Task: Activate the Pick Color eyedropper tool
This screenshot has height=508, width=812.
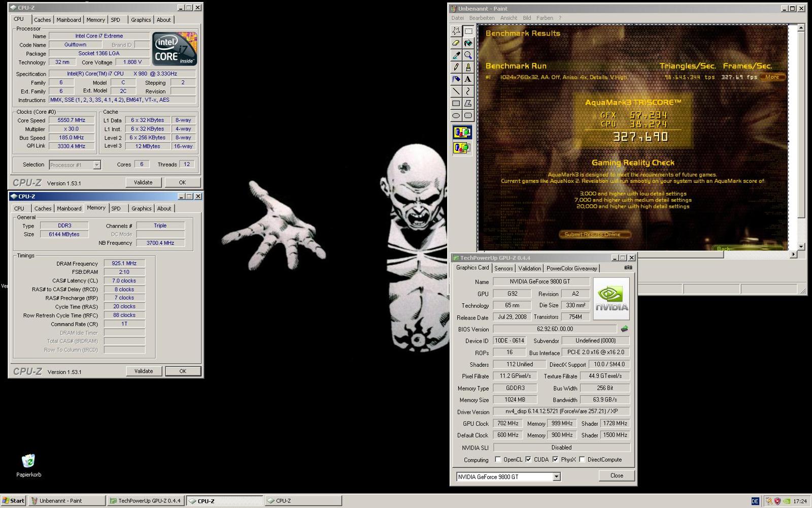Action: point(456,55)
